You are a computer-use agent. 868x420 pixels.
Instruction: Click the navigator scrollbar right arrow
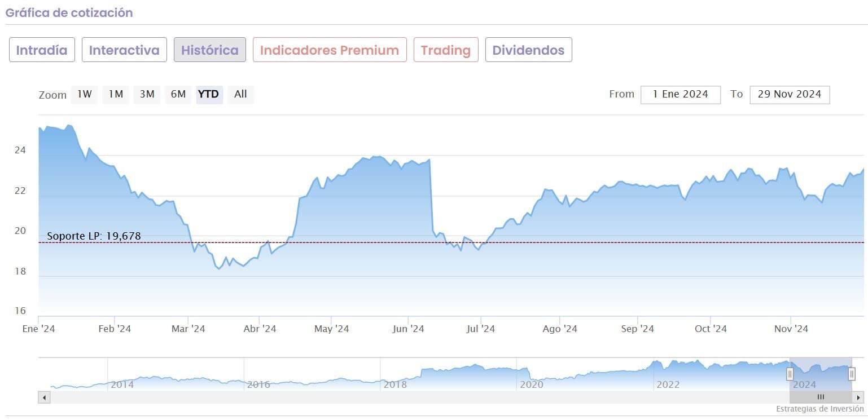858,397
